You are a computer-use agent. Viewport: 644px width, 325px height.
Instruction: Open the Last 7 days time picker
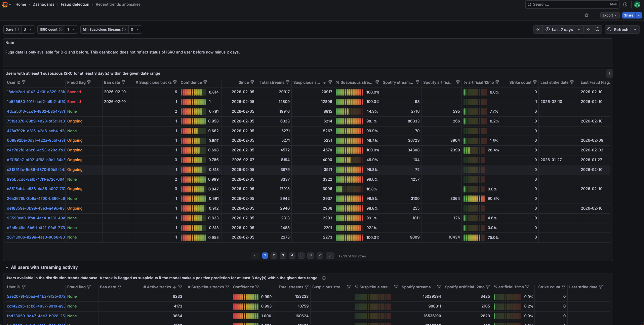[x=562, y=29]
